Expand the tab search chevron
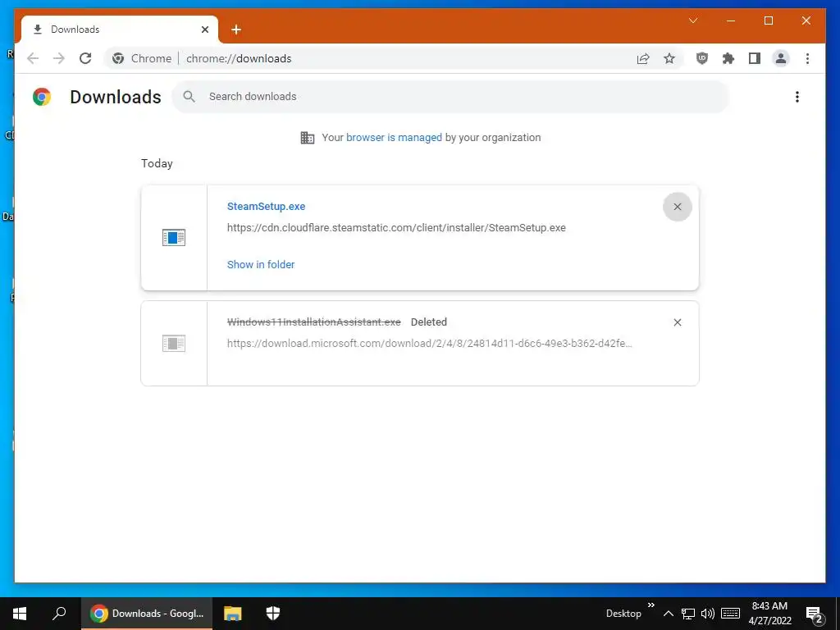This screenshot has height=630, width=840. [x=692, y=21]
